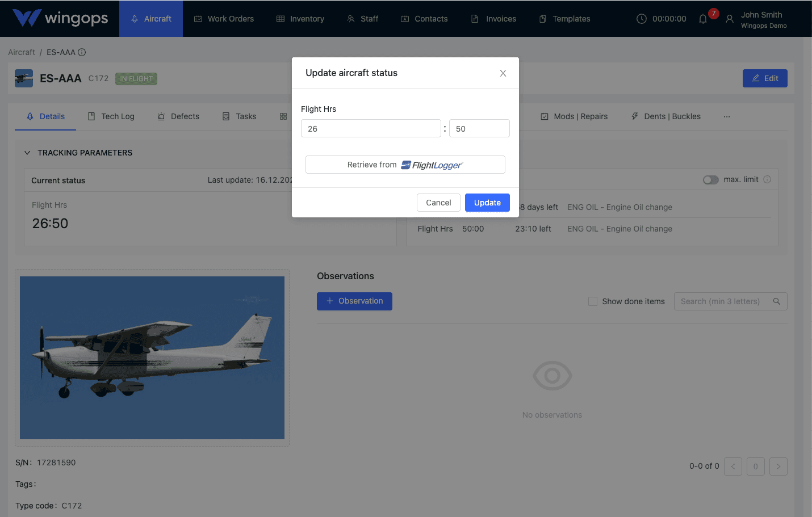This screenshot has height=517, width=812.
Task: Click the search magnifier in observations search
Action: coord(776,301)
